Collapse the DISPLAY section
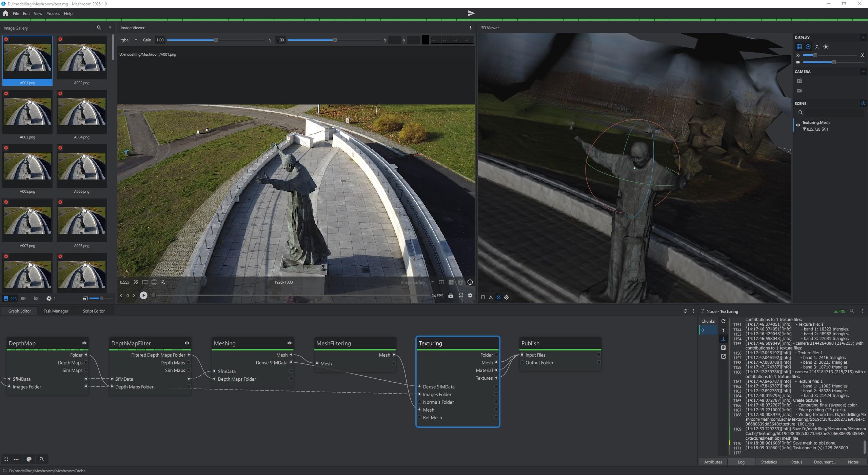Screen dimensions: 868x475 pos(863,38)
